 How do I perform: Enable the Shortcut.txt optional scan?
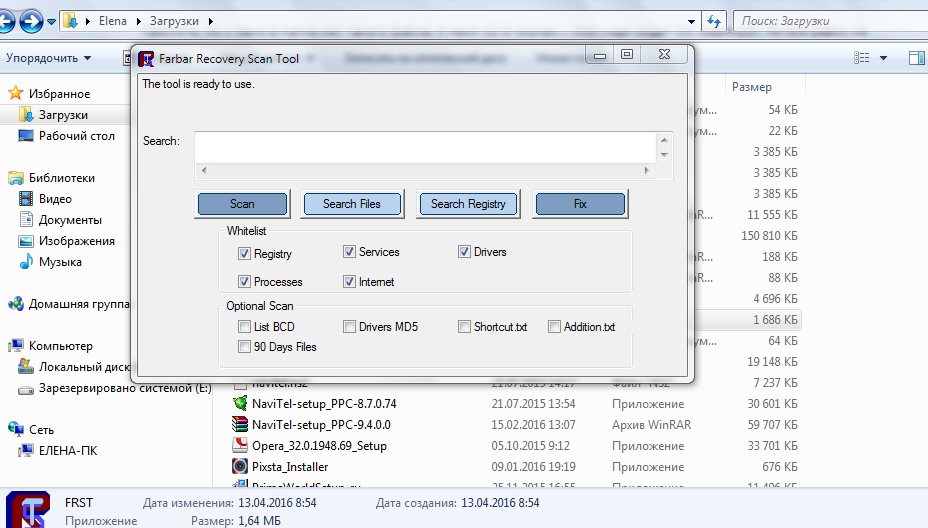pos(464,327)
